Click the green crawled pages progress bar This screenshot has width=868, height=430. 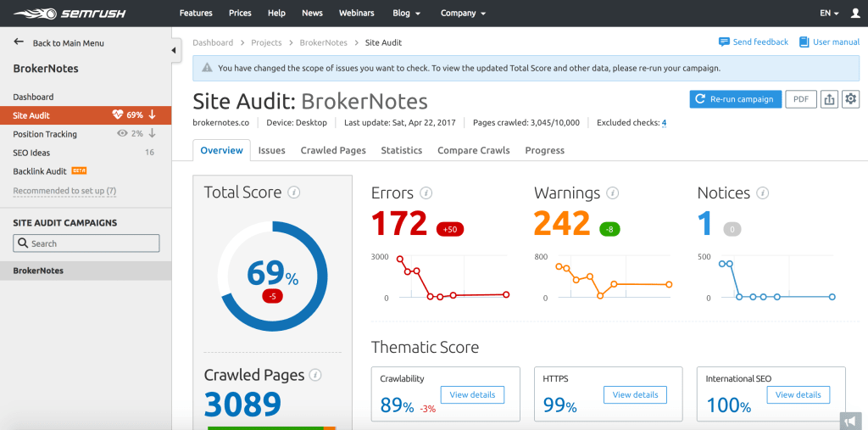[x=265, y=427]
